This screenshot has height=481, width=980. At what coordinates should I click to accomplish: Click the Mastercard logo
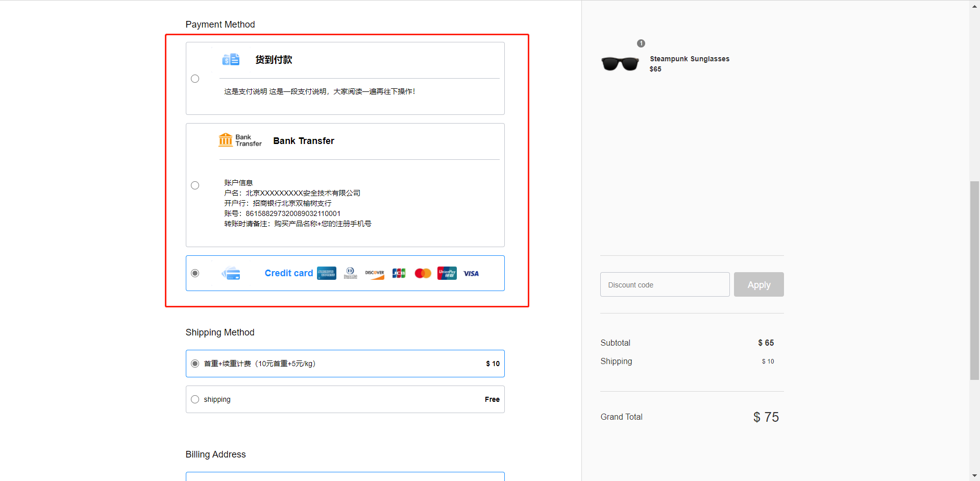(423, 273)
